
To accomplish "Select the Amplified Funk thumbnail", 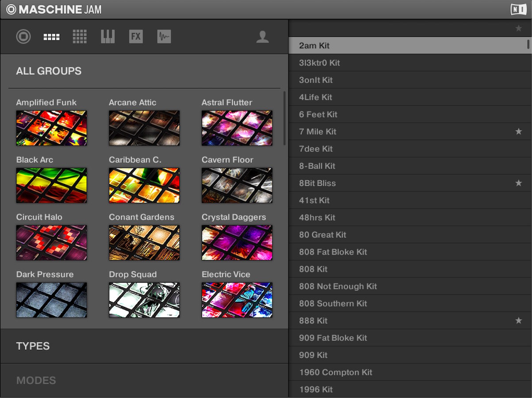I will tap(52, 128).
